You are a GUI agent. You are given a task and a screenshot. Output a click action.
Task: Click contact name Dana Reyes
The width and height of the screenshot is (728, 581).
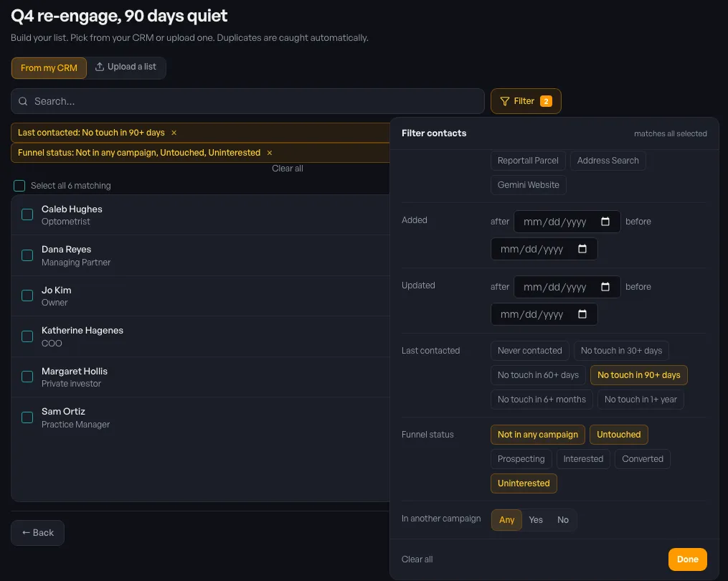[x=67, y=250]
